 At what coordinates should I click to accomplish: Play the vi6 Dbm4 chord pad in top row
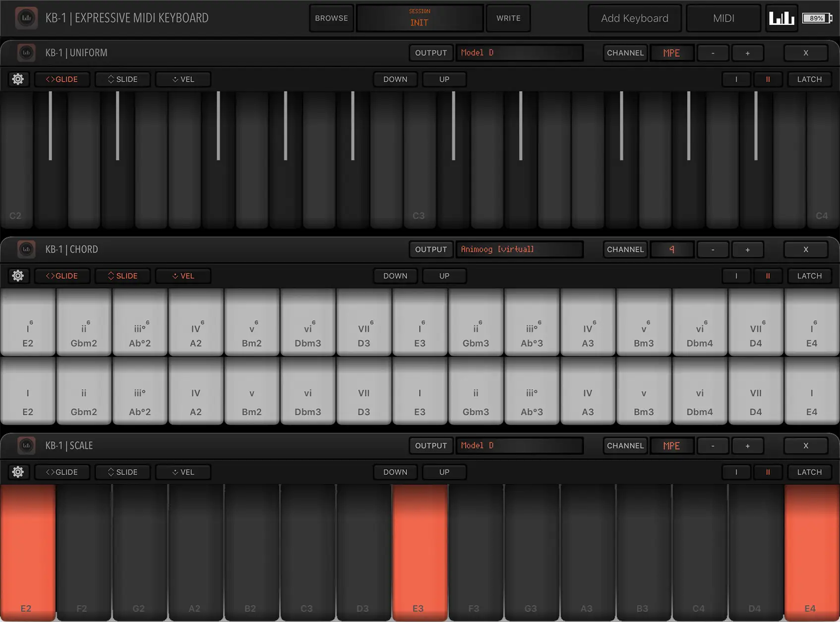coord(700,322)
